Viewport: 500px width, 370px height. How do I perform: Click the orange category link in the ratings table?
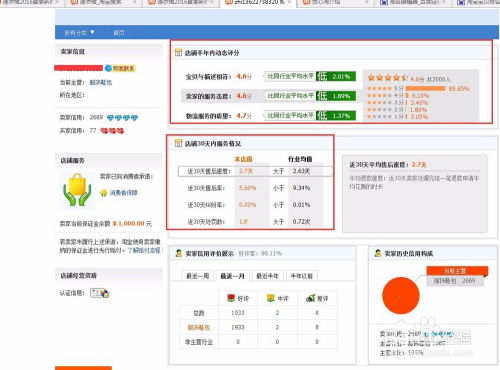click(199, 327)
